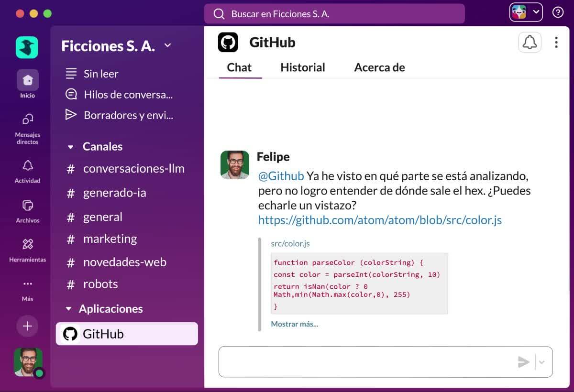Click the Ficciones S. A. workspace bird icon
This screenshot has width=574, height=392.
coord(27,47)
